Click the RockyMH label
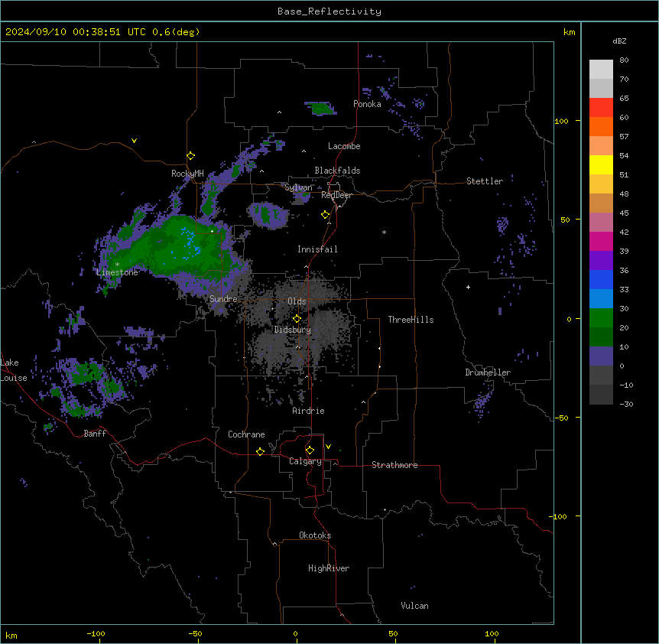The image size is (659, 644). coord(187,174)
